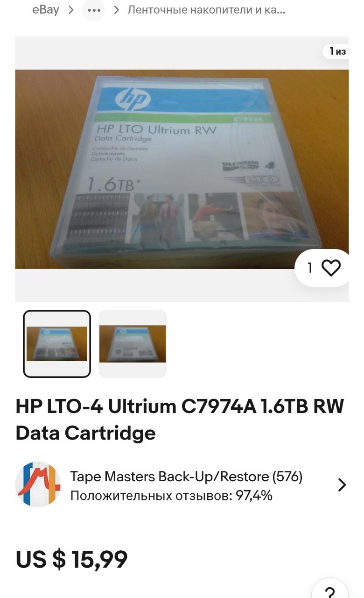Open Tape Masters Back-Up/Restore seller name

click(187, 477)
